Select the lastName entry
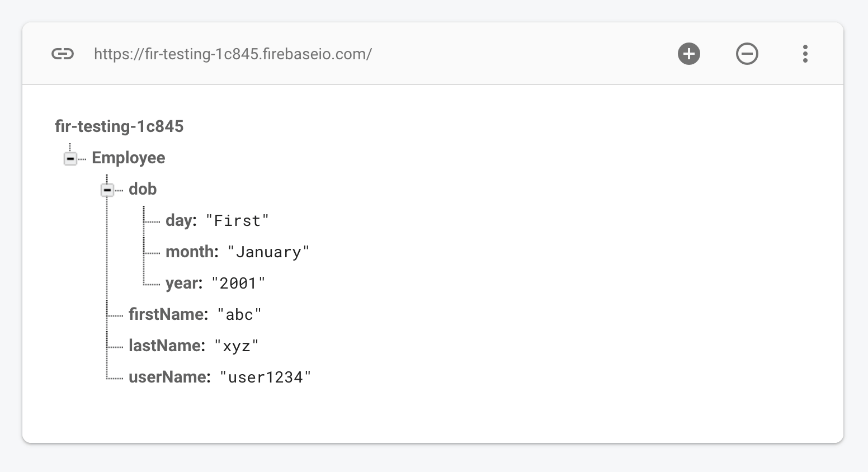Image resolution: width=868 pixels, height=472 pixels. pyautogui.click(x=164, y=346)
